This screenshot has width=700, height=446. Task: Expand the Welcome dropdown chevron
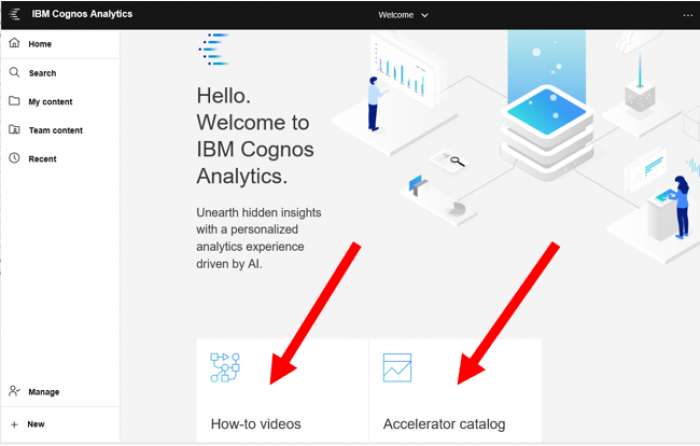click(425, 15)
